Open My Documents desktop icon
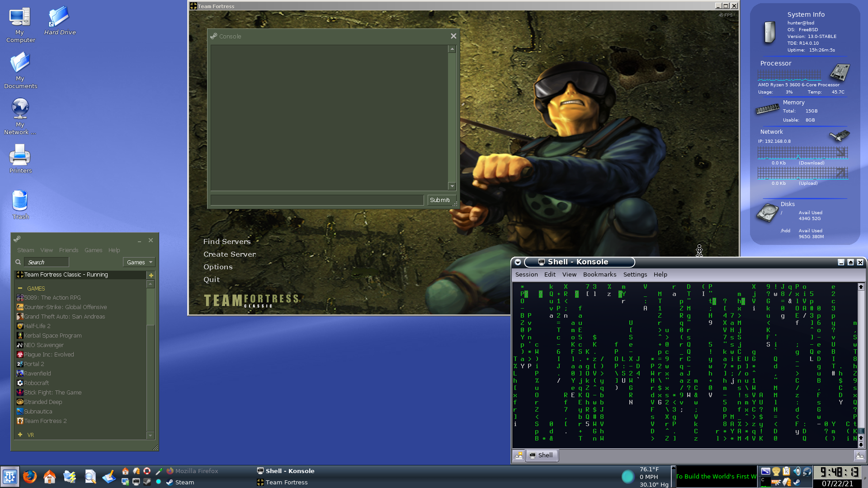 tap(20, 70)
